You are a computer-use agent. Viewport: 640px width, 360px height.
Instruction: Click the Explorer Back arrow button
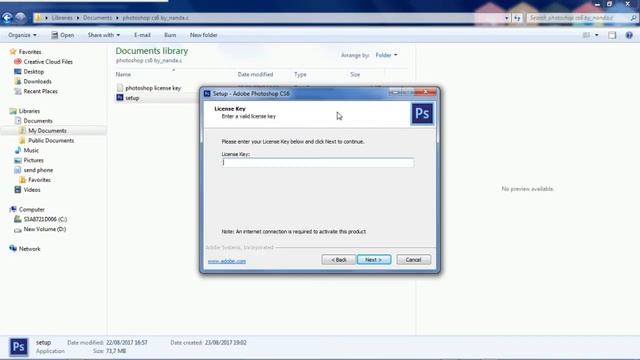coord(7,18)
